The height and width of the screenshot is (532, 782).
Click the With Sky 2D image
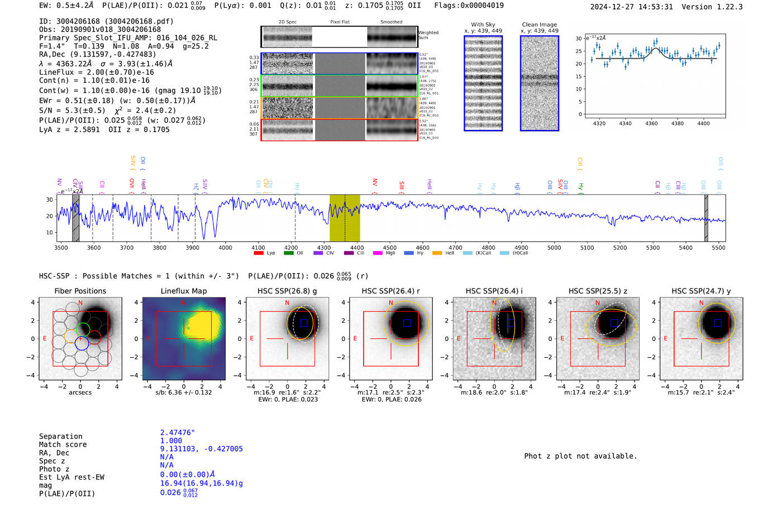[x=483, y=83]
